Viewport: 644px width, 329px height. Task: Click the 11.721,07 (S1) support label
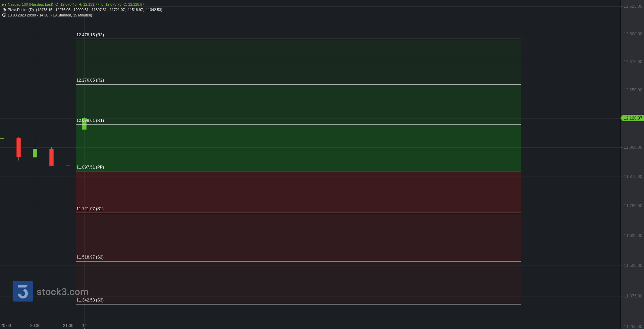coord(90,209)
